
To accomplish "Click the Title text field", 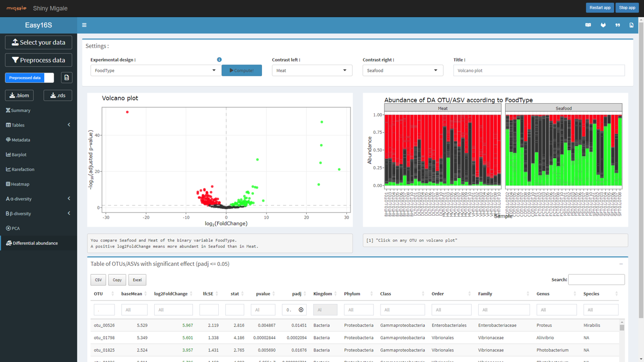I will tap(539, 71).
